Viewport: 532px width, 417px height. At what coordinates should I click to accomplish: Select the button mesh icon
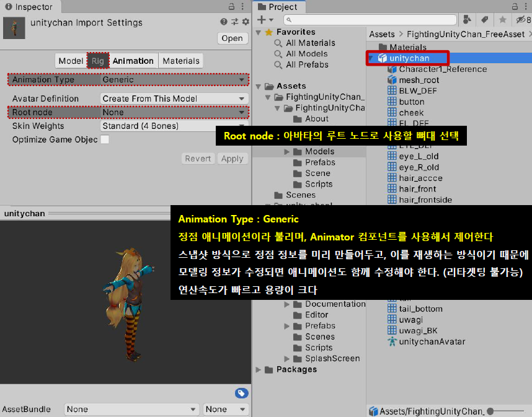click(392, 102)
